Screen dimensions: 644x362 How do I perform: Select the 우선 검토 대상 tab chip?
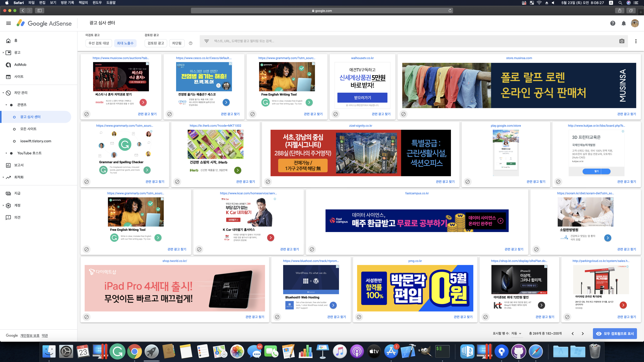pyautogui.click(x=98, y=43)
